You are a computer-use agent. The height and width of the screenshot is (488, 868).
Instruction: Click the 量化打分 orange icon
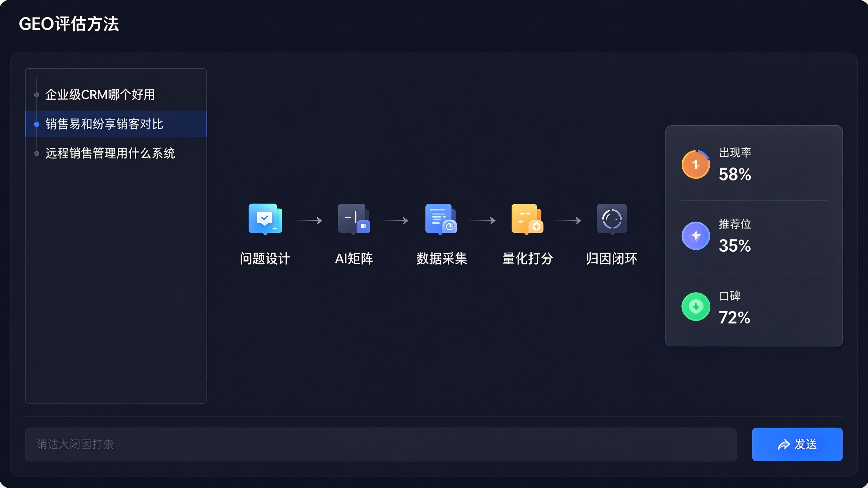527,219
